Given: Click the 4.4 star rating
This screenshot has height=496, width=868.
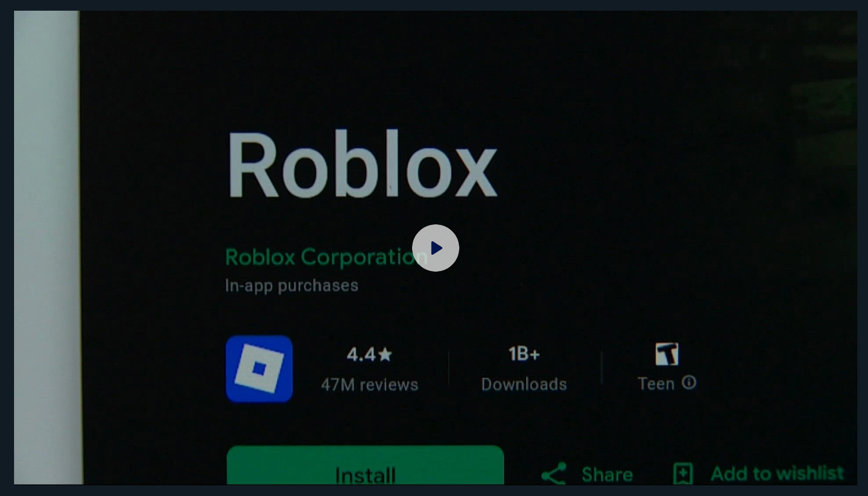Looking at the screenshot, I should [369, 354].
